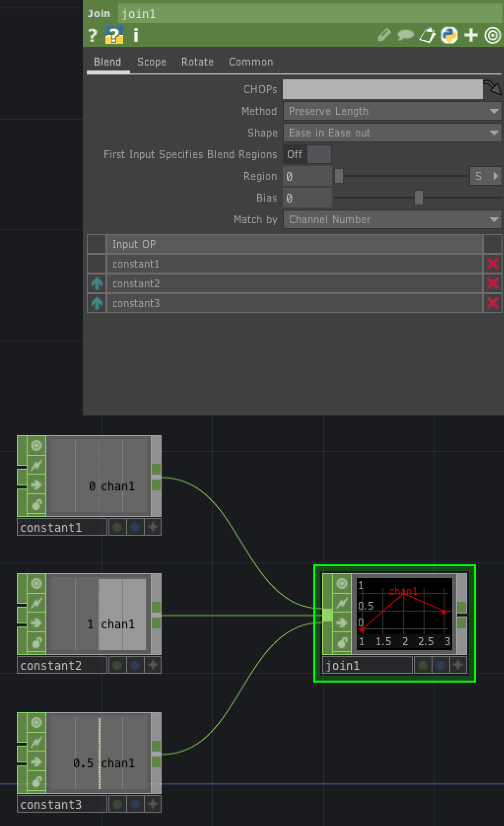
Task: Open Shape dropdown Ease in Ease out
Action: coord(393,133)
